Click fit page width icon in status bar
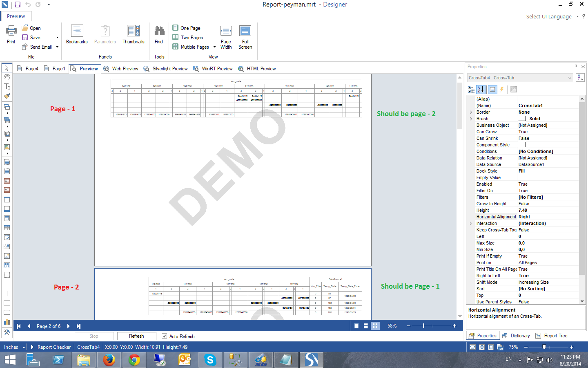Screen dimensions: 588x368 [472, 347]
